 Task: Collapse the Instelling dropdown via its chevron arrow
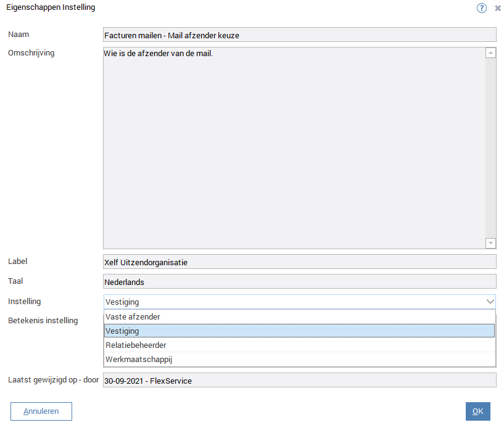490,302
